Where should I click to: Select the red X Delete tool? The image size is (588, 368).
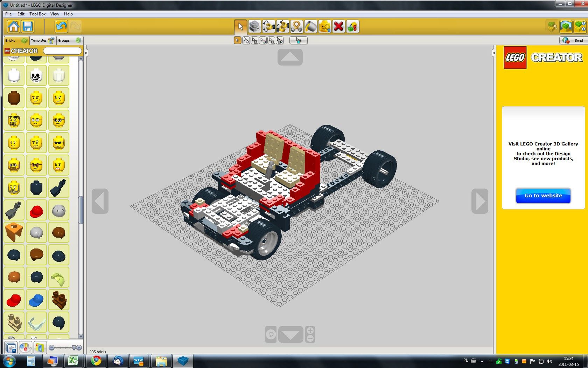[338, 27]
